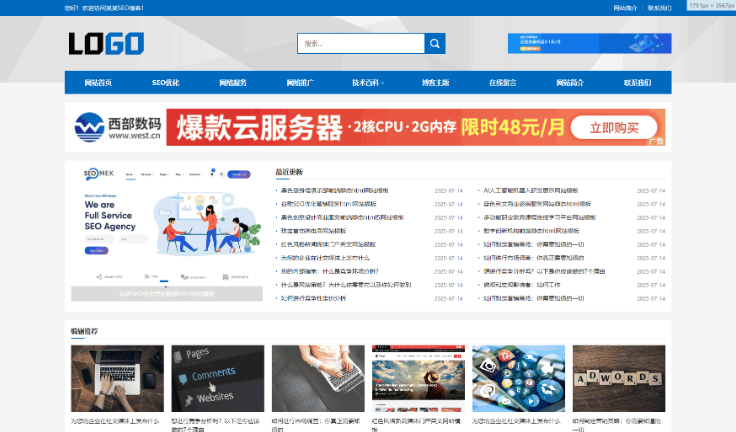Click 联系我们 in the blue nav bar
This screenshot has height=432, width=736.
(637, 83)
